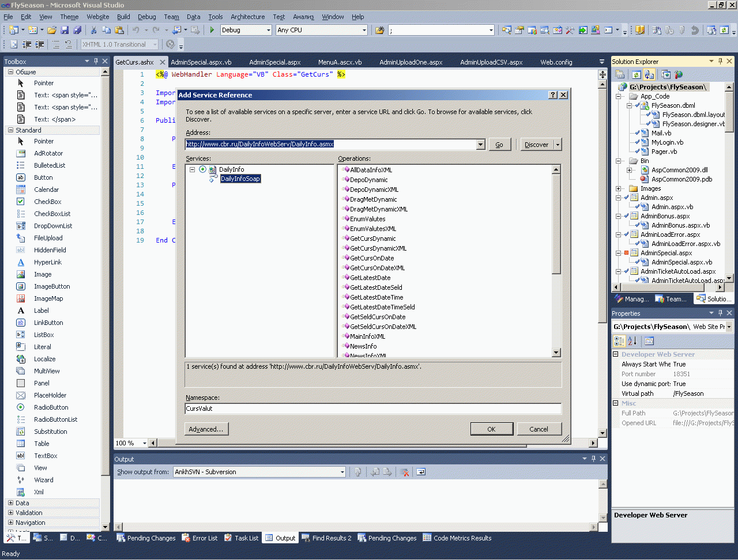Click the Save All toolbar icon

[x=77, y=30]
